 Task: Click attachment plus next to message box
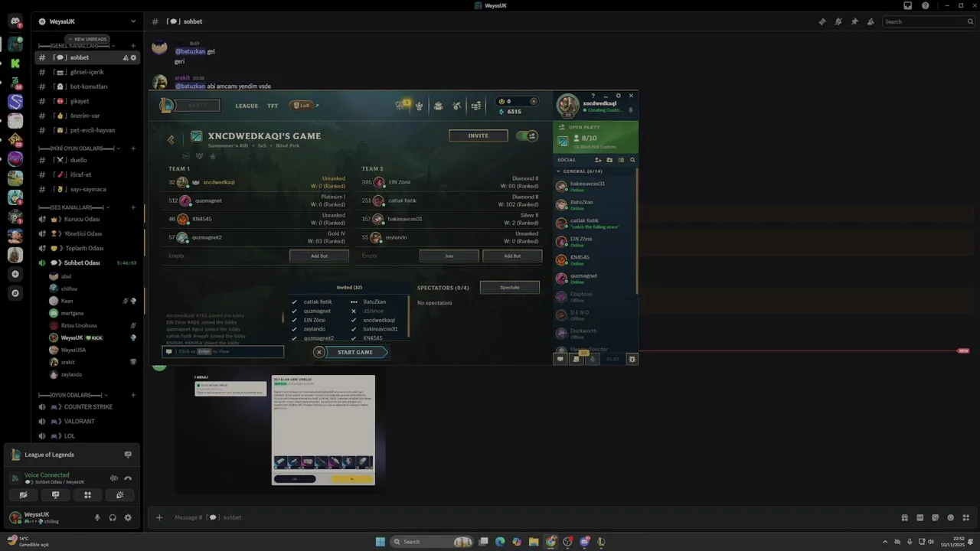coord(159,517)
